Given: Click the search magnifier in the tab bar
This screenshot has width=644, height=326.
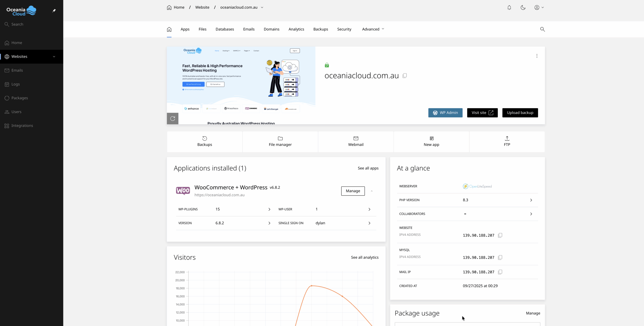Looking at the screenshot, I should (542, 29).
